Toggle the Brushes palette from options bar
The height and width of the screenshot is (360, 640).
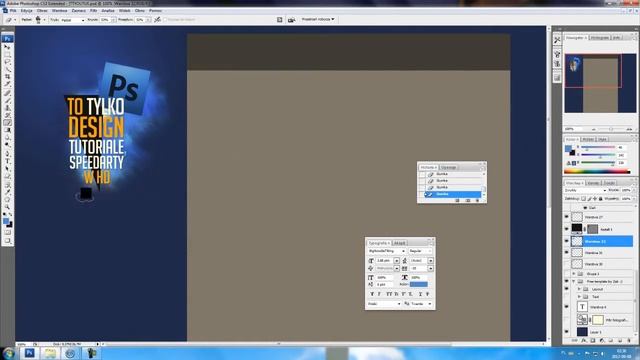pyautogui.click(x=280, y=20)
